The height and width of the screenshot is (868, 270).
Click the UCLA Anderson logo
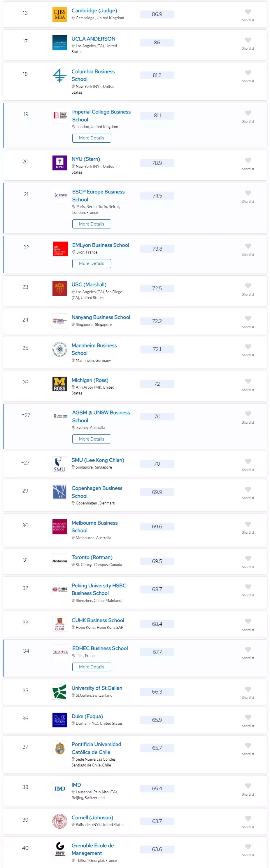pyautogui.click(x=59, y=43)
